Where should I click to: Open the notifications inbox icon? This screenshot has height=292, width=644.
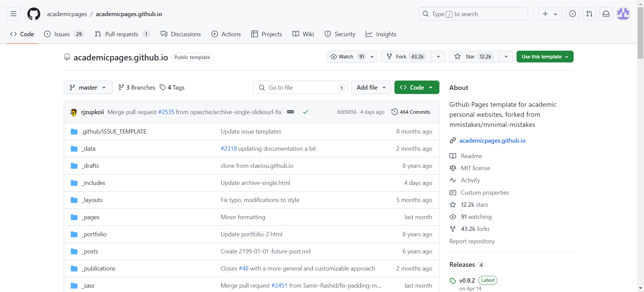[x=606, y=14]
